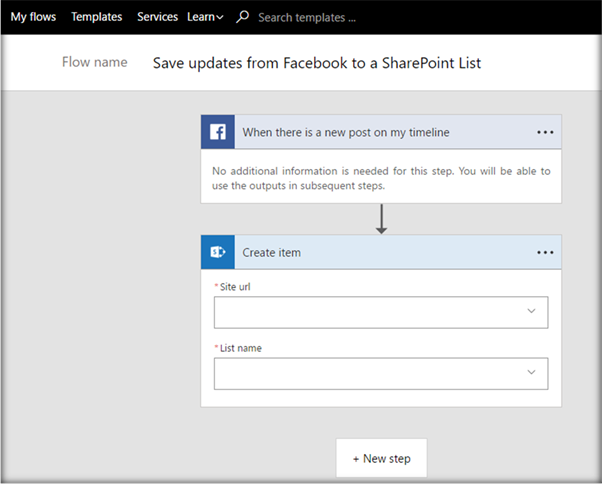Click the 'No additional information is needed' text
This screenshot has height=484, width=602.
coord(381,178)
